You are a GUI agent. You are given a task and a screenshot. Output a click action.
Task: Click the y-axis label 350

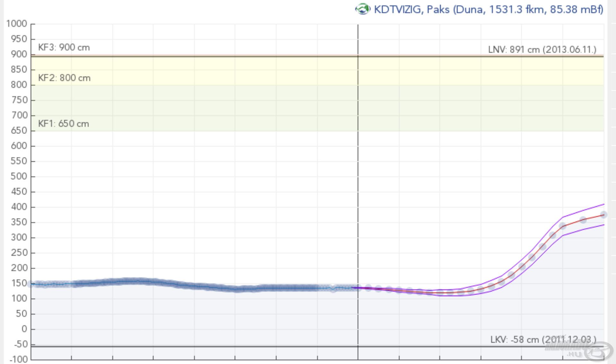19,222
